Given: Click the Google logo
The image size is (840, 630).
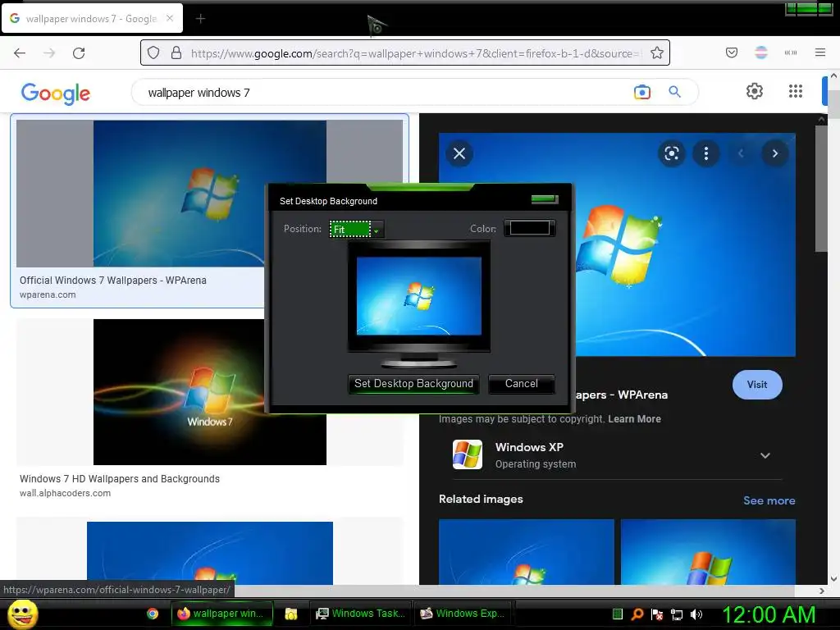Looking at the screenshot, I should 56,94.
